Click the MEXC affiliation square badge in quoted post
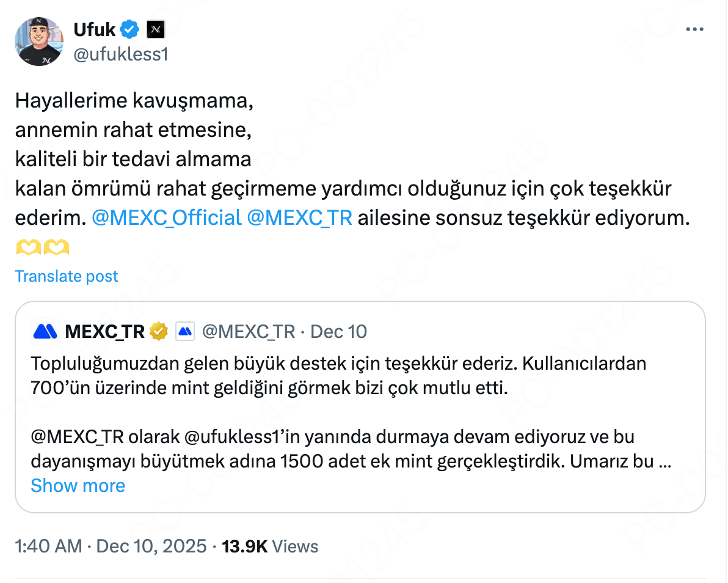 tap(184, 332)
